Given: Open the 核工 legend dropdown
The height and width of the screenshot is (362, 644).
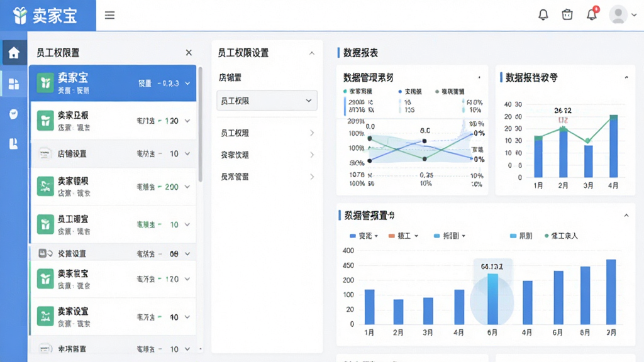Looking at the screenshot, I should pos(403,236).
